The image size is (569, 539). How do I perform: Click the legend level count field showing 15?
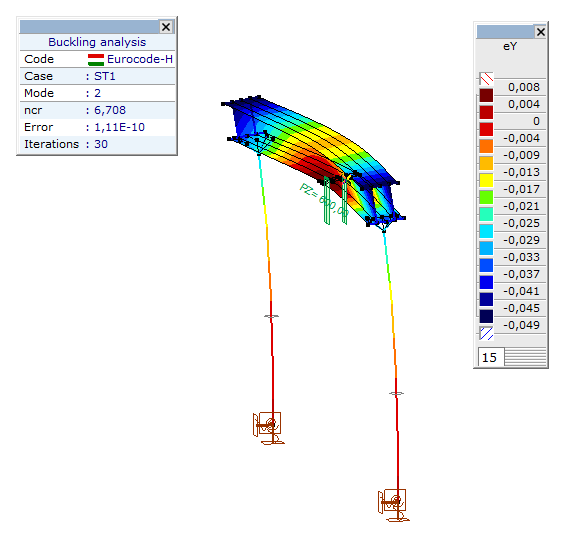coord(491,358)
